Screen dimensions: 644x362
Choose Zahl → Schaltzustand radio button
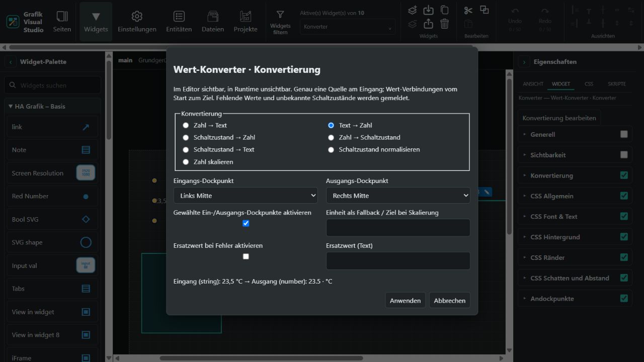click(x=331, y=137)
